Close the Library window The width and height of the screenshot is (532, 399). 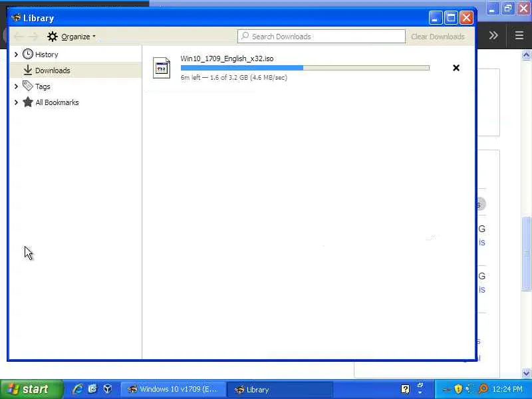(467, 18)
